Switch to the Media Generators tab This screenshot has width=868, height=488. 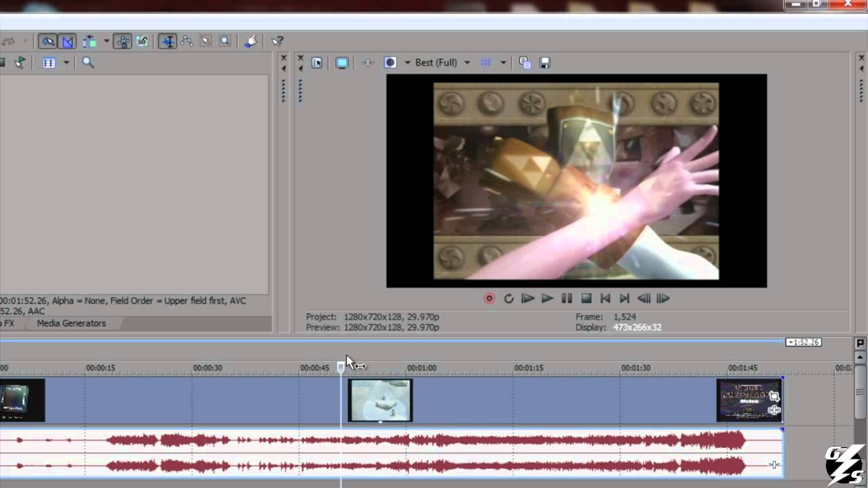point(71,323)
